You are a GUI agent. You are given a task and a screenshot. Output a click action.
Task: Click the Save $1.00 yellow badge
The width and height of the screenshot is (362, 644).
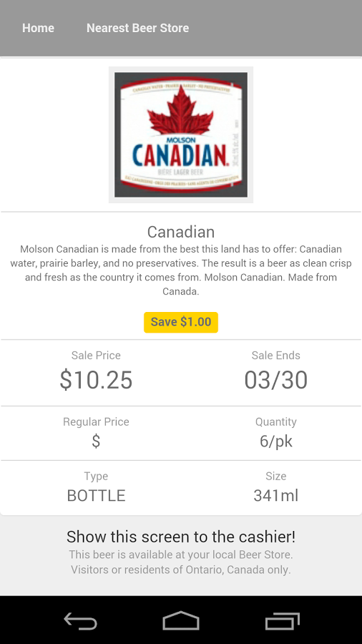[181, 322]
